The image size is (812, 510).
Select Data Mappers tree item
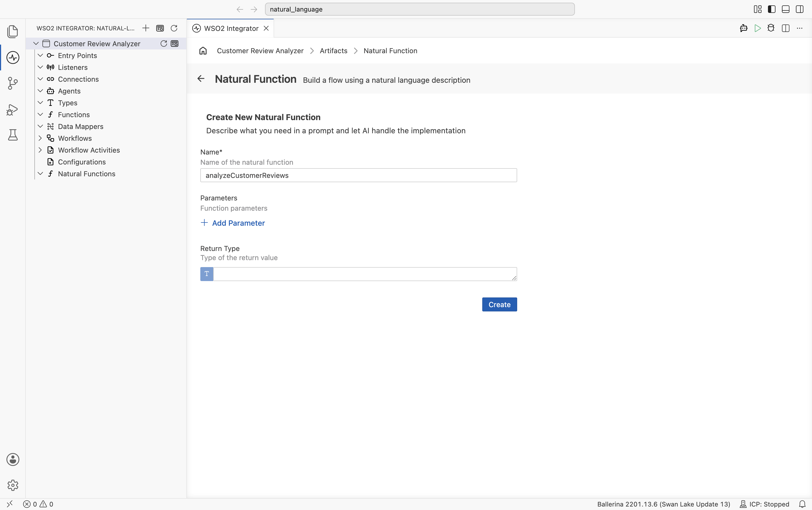(x=81, y=127)
